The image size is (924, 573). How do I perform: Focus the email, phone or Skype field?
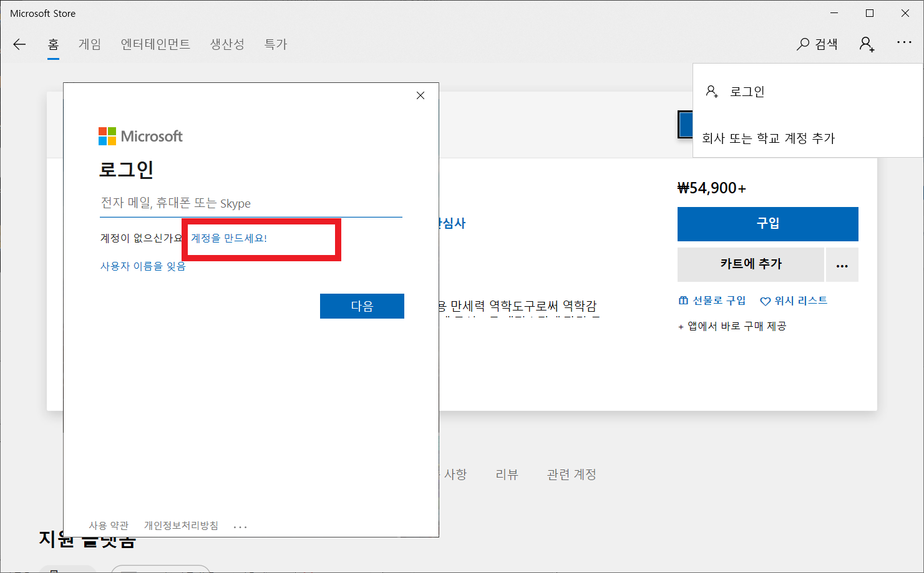click(251, 203)
